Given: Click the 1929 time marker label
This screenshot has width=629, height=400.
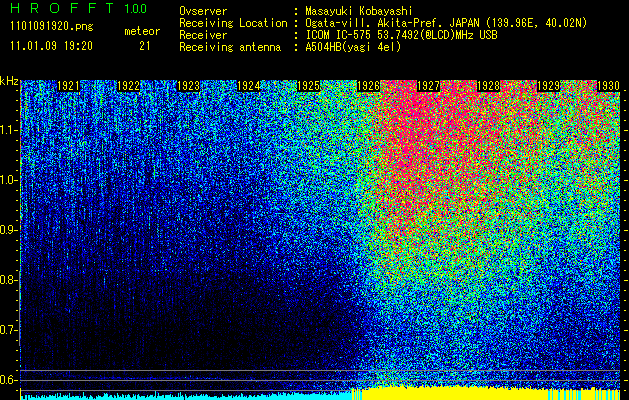Looking at the screenshot, I should pyautogui.click(x=548, y=86).
